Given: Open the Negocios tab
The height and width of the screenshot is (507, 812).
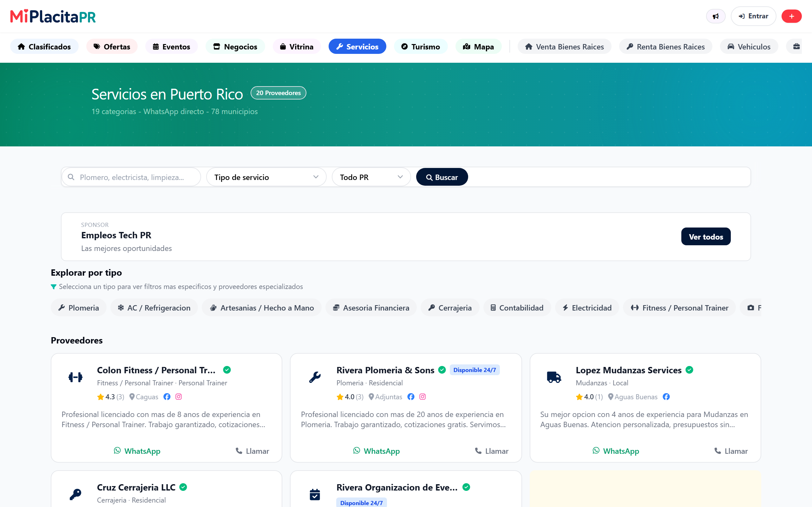Looking at the screenshot, I should pyautogui.click(x=235, y=46).
